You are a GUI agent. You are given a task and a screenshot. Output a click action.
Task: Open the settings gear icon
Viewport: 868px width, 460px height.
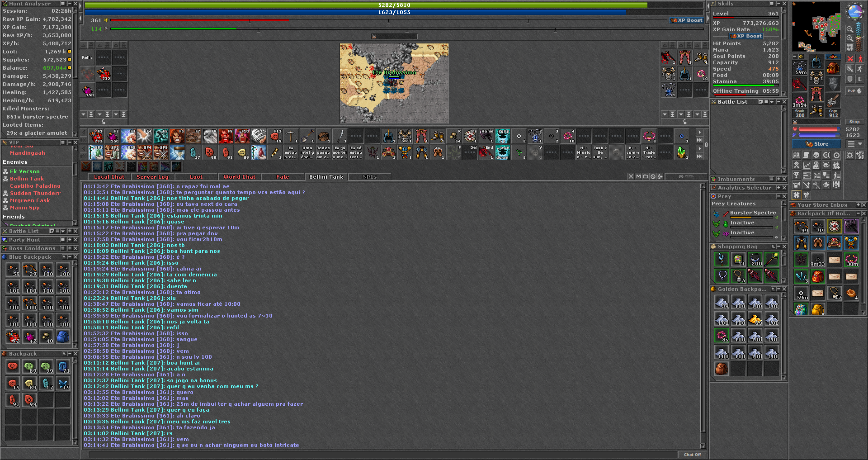pyautogui.click(x=850, y=155)
